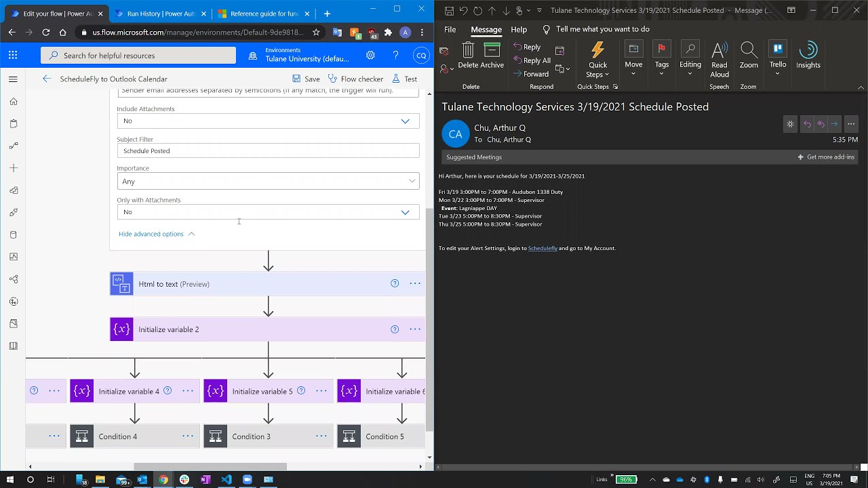Image resolution: width=868 pixels, height=488 pixels.
Task: Open the Power Automate help question mark
Action: point(395,56)
